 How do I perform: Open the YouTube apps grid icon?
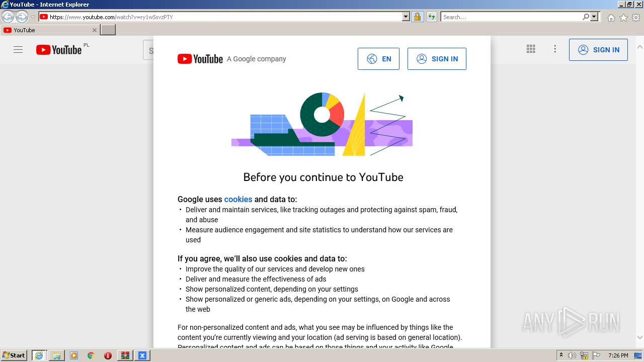click(531, 49)
